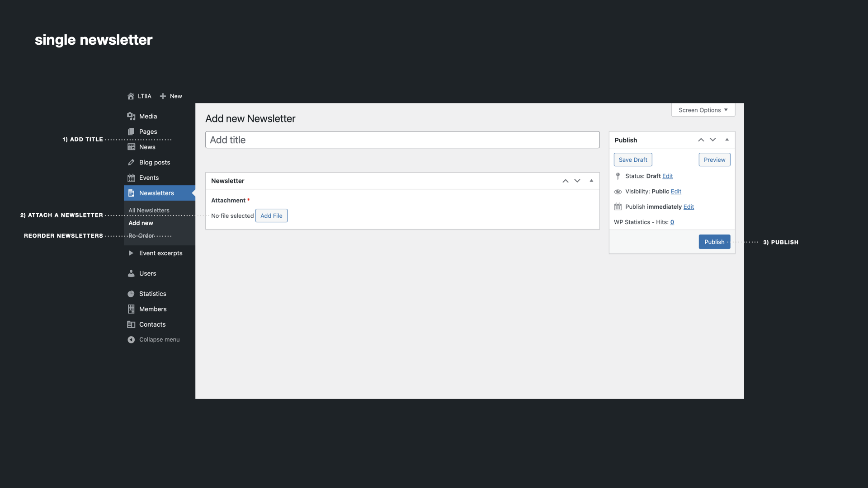Click the Newsletter panel title
The image size is (868, 488).
click(228, 181)
